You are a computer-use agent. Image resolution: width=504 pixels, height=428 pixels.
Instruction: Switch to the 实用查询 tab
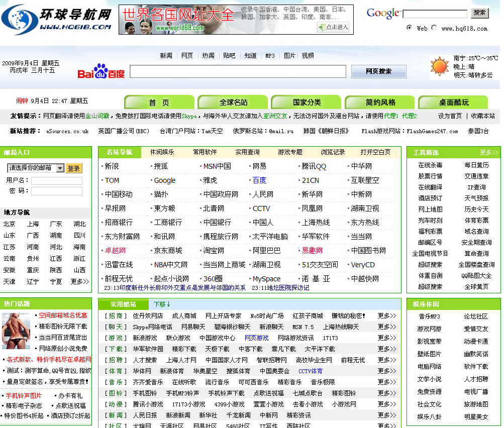click(x=248, y=152)
